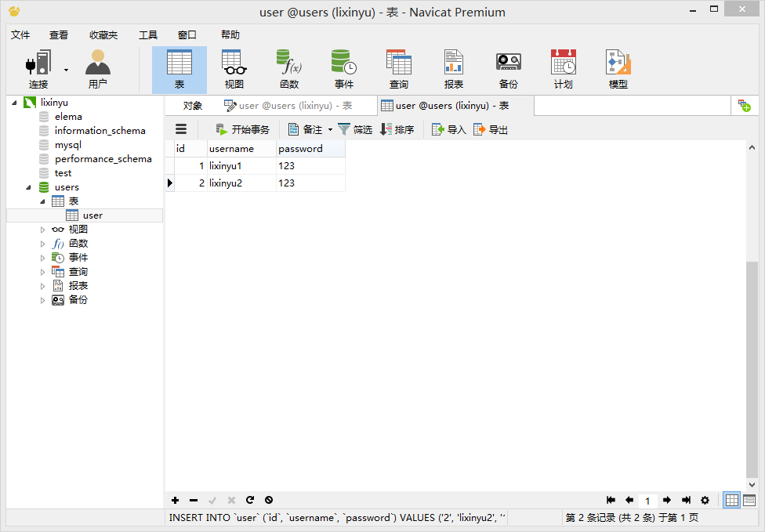The height and width of the screenshot is (532, 765).
Task: Click the 导出 export button
Action: [x=491, y=129]
